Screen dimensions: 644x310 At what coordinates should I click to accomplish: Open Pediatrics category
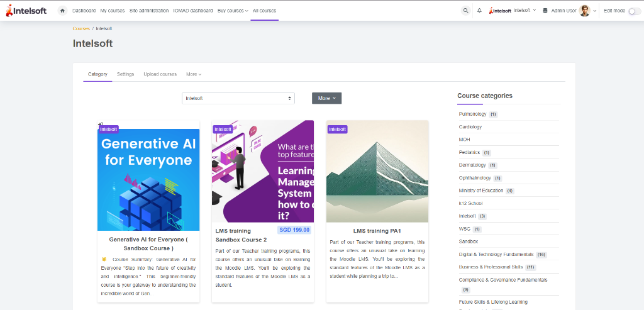click(x=469, y=152)
